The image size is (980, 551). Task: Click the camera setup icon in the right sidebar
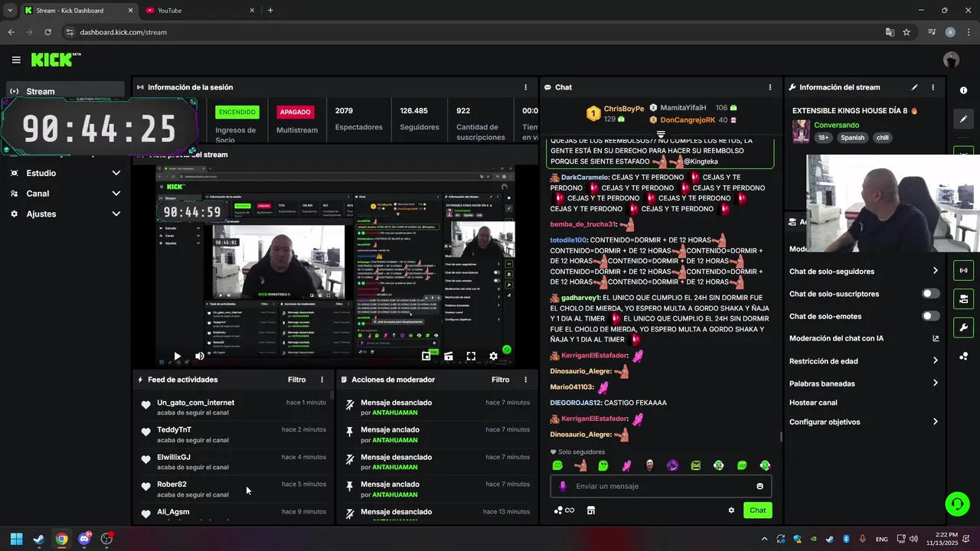click(963, 298)
